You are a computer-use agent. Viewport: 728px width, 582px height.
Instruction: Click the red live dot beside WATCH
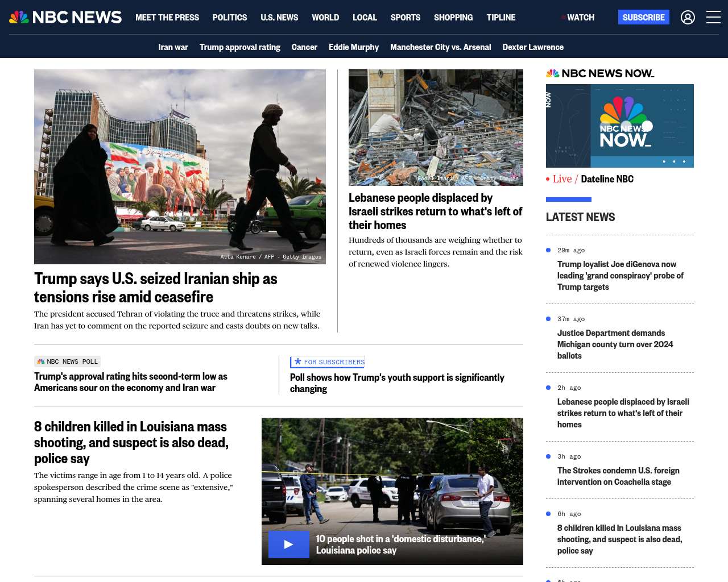click(x=563, y=18)
